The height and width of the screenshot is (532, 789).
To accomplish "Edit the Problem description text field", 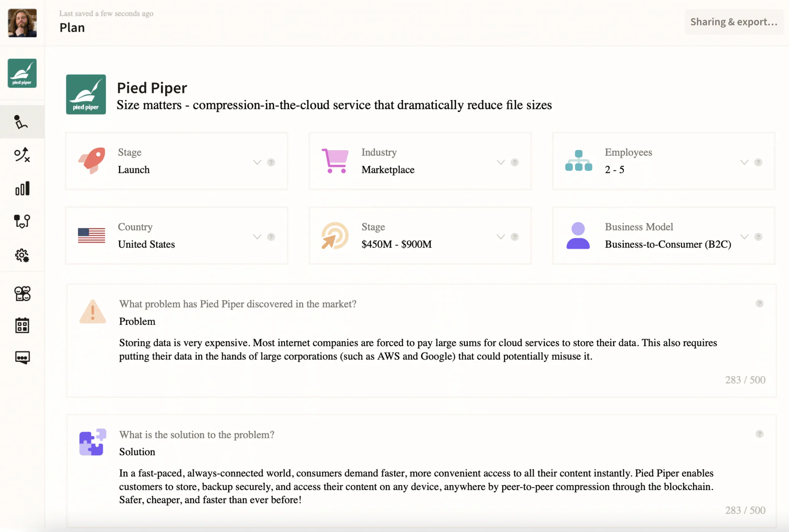I will pyautogui.click(x=418, y=349).
